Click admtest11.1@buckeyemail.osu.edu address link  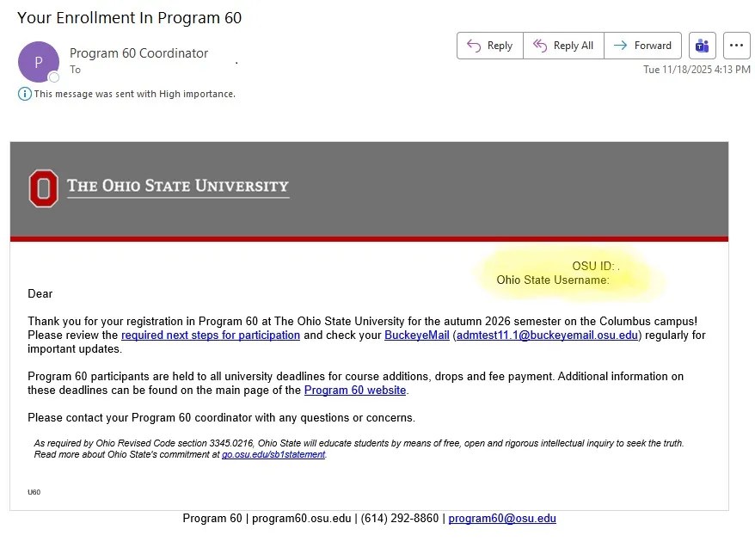(547, 335)
